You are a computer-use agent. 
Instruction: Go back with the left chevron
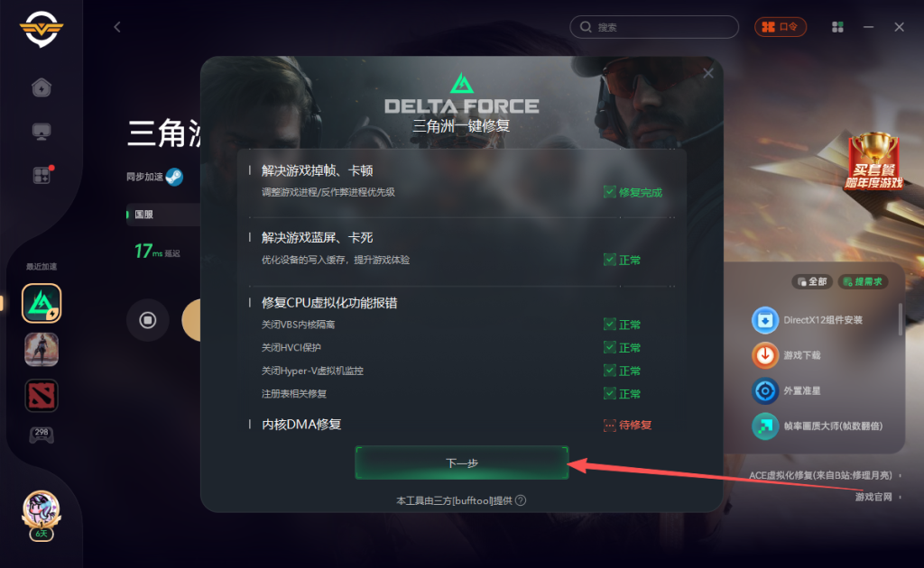[117, 27]
